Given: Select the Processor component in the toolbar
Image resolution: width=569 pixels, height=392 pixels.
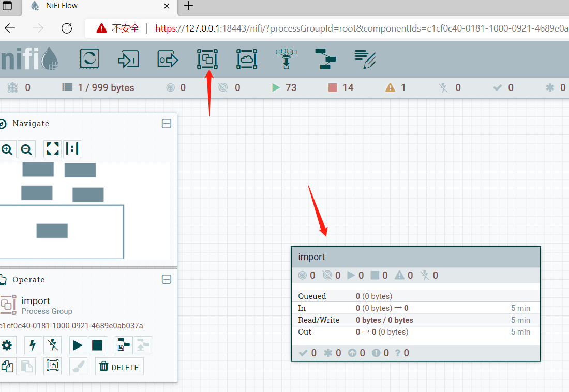Looking at the screenshot, I should pyautogui.click(x=89, y=59).
